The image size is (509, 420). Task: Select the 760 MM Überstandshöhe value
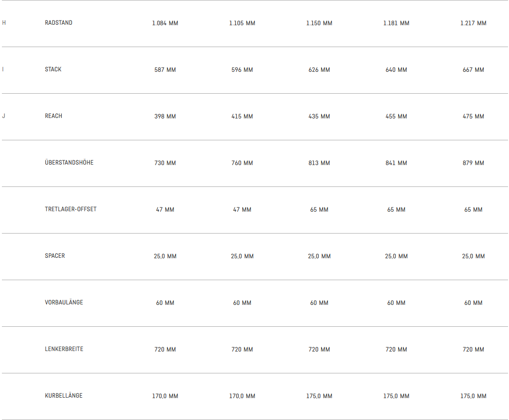pos(242,163)
